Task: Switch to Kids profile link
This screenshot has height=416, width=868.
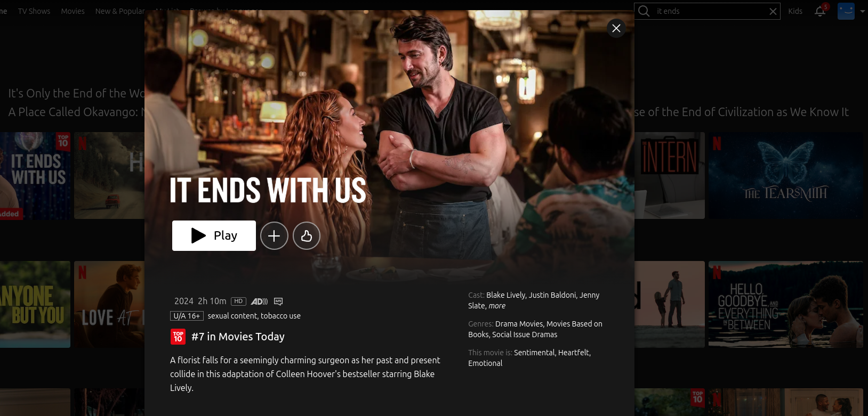Action: click(795, 11)
